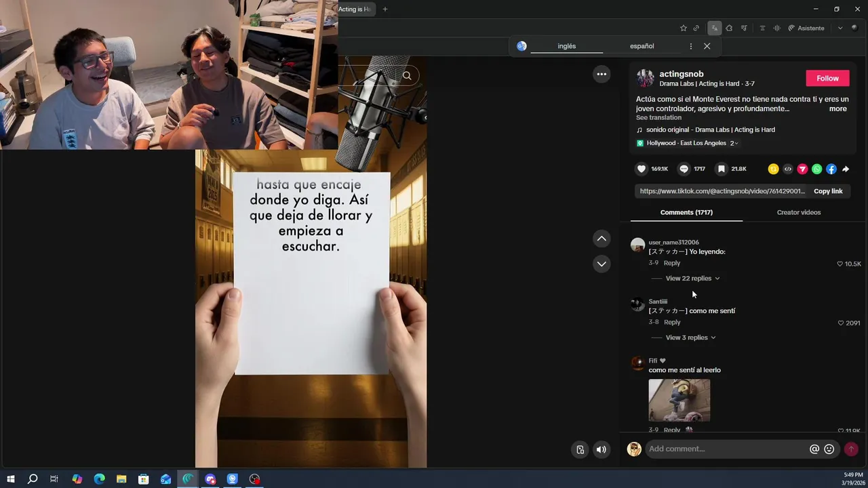Open the browser profile avatar
The height and width of the screenshot is (488, 868).
coord(854,28)
